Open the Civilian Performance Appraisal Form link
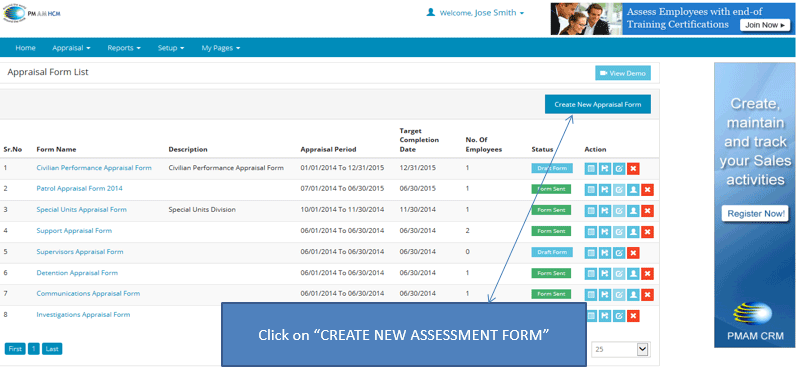The height and width of the screenshot is (389, 801). coord(94,168)
